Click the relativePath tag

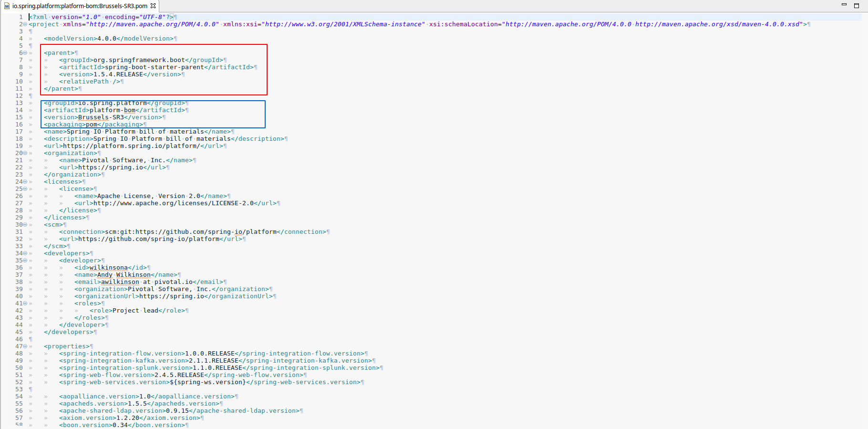(90, 82)
